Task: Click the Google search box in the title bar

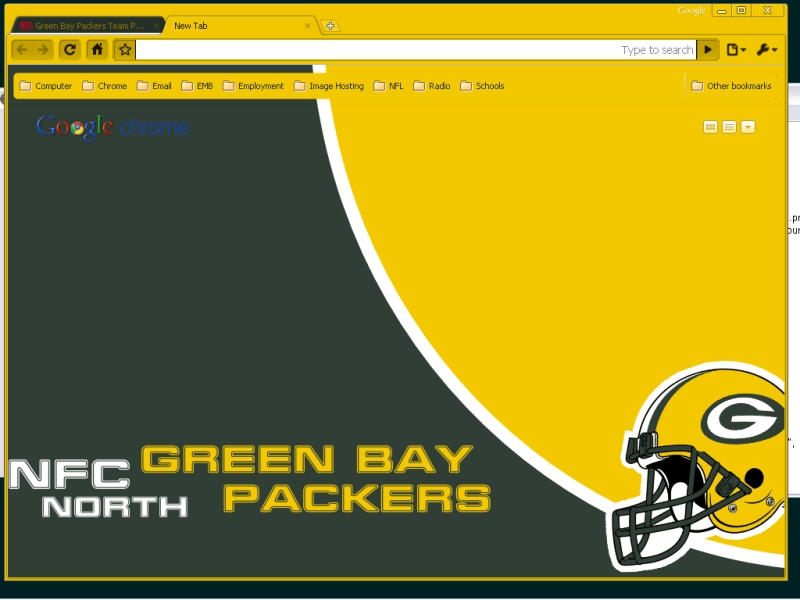Action: coord(690,9)
